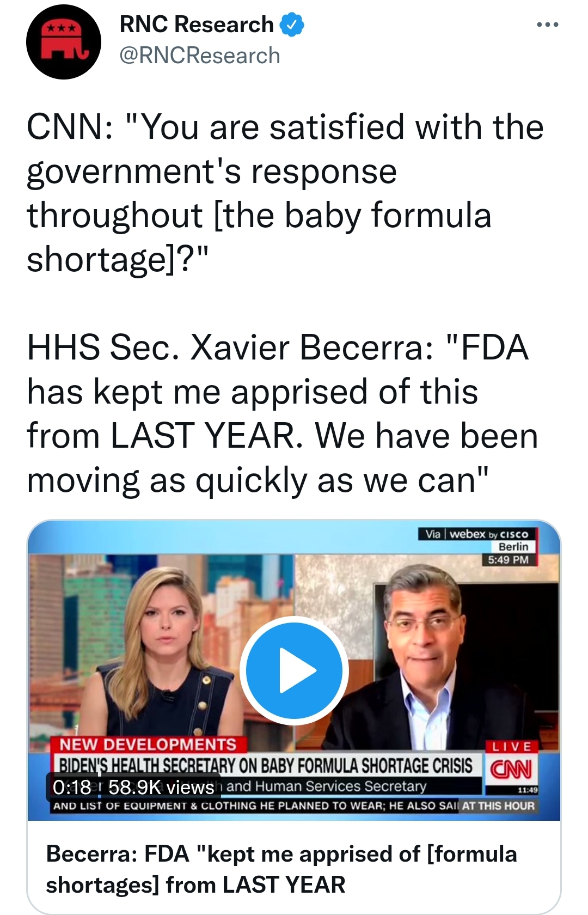Click the 58.9K views counter

click(161, 787)
